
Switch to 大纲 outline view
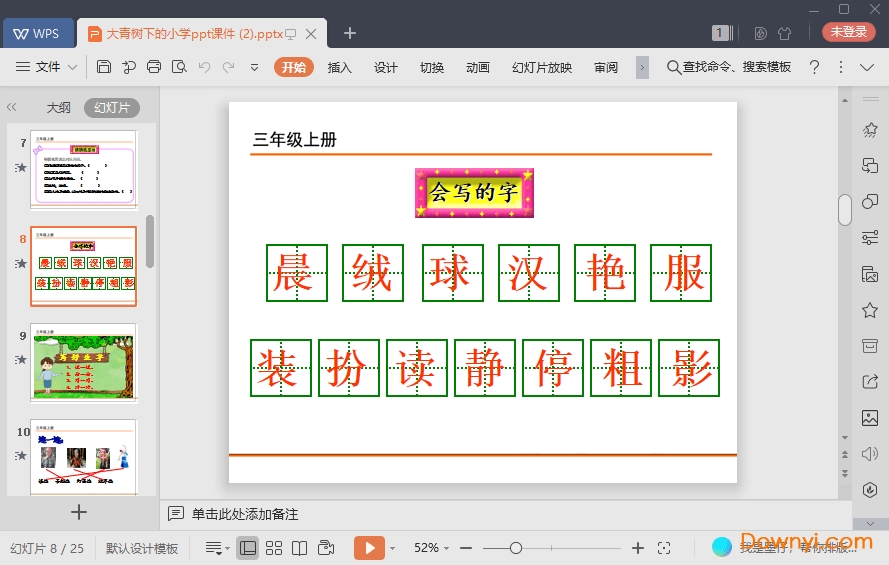(58, 108)
